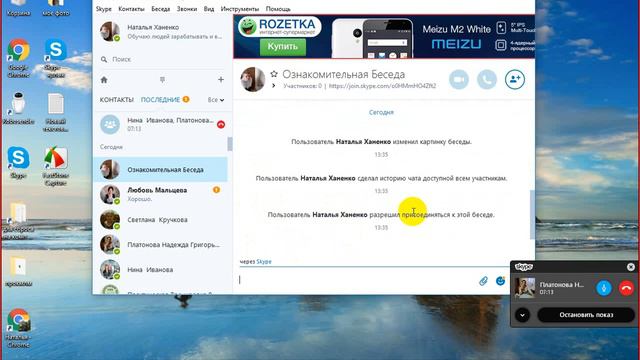Open the Беседа menu
The height and width of the screenshot is (360, 640).
[x=160, y=9]
